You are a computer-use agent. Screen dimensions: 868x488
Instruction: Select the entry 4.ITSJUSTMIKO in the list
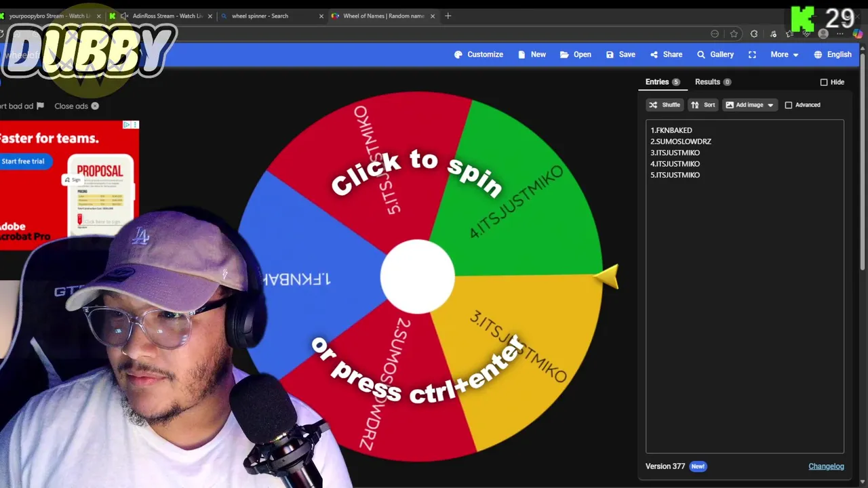[x=675, y=164]
